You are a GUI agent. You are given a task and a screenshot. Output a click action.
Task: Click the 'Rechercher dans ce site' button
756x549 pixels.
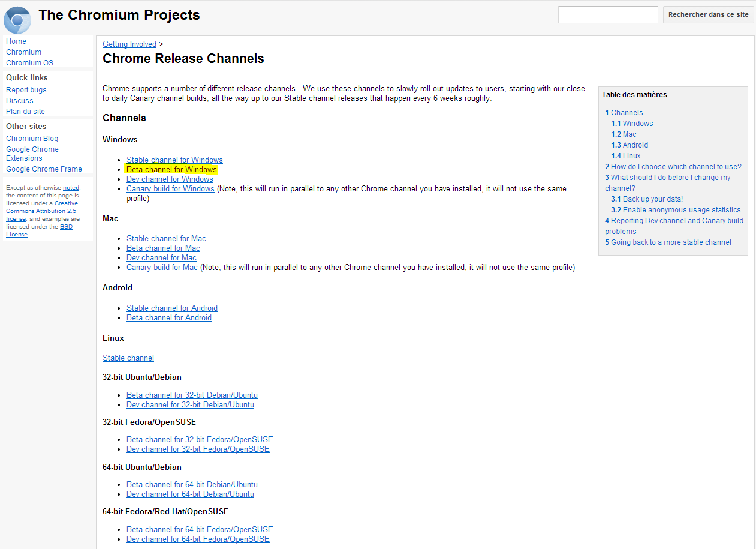point(708,14)
